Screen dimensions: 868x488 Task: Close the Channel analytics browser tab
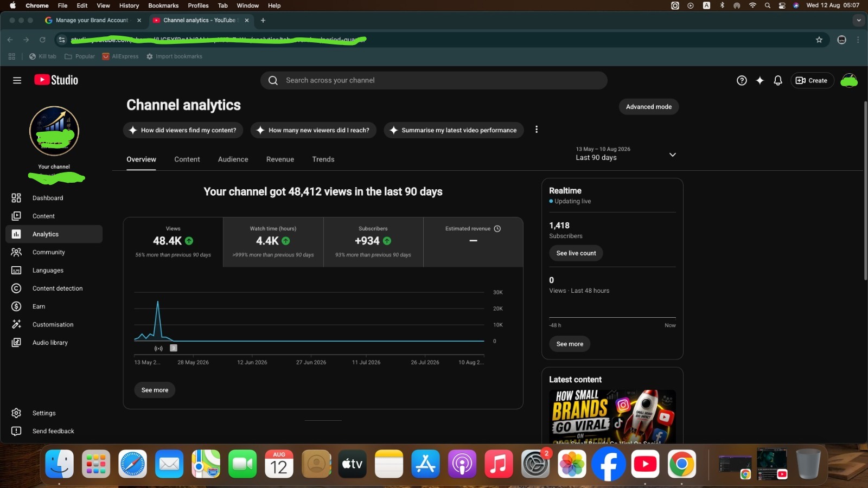(x=247, y=20)
